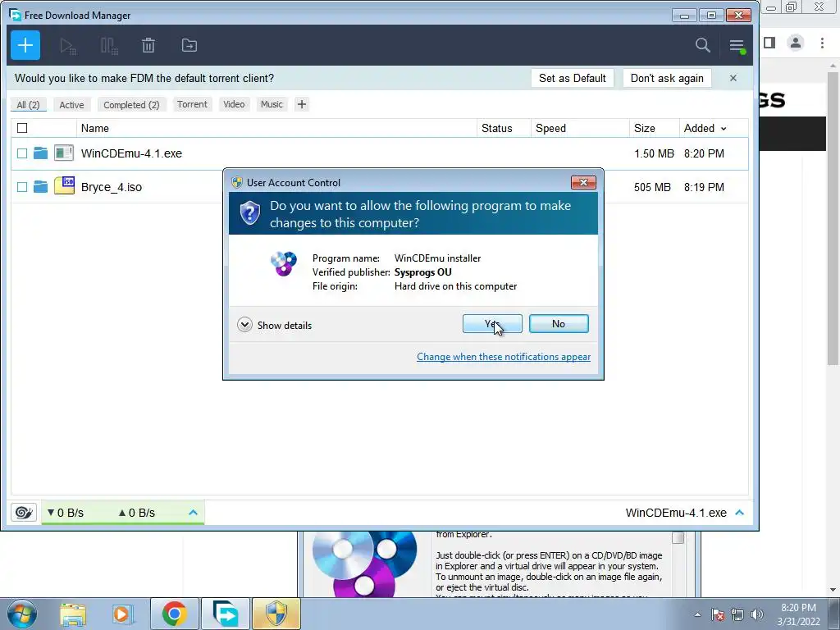Open network tray icon
Image resolution: width=840 pixels, height=630 pixels.
coord(737,614)
